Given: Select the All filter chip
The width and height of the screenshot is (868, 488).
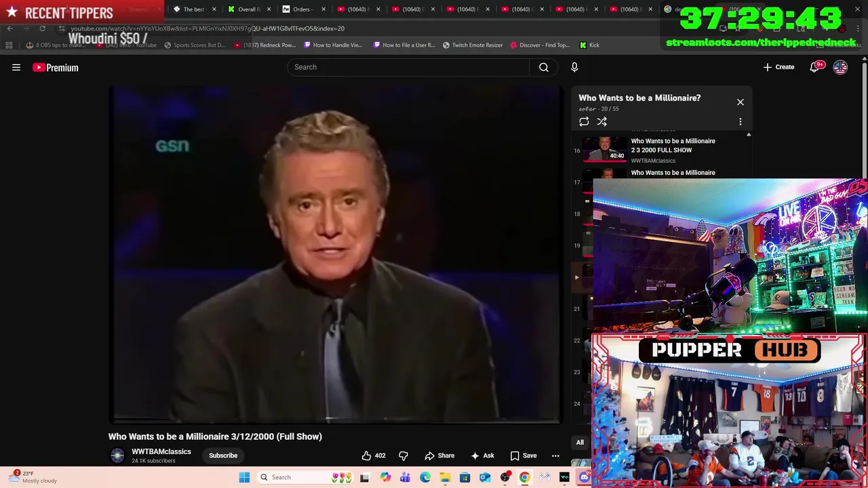Looking at the screenshot, I should 580,443.
